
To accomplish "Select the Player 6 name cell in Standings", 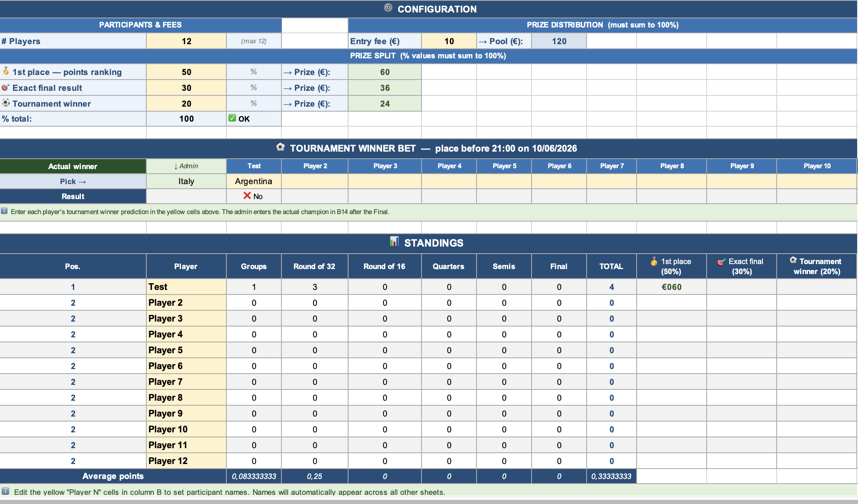I will pyautogui.click(x=186, y=366).
